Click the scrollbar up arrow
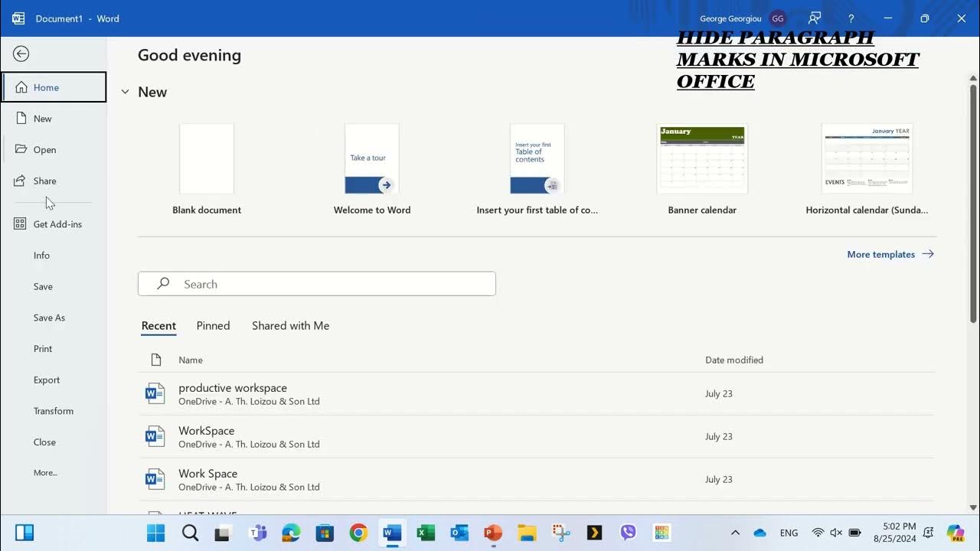 point(973,78)
